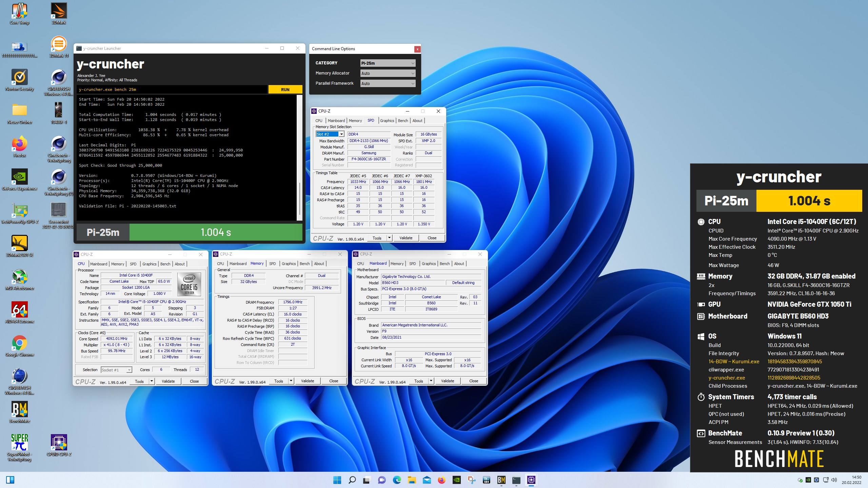The width and height of the screenshot is (868, 488).
Task: Switch to Memory tab in Mainboard CPU-Z window
Action: (x=397, y=264)
